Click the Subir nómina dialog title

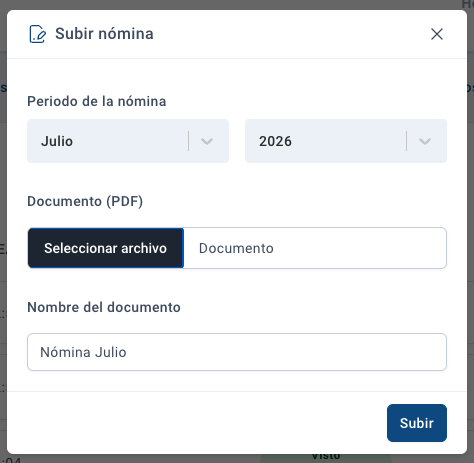[104, 34]
